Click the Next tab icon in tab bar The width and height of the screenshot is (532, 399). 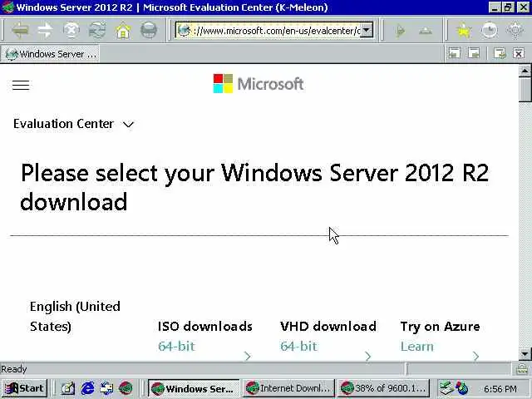(x=474, y=53)
